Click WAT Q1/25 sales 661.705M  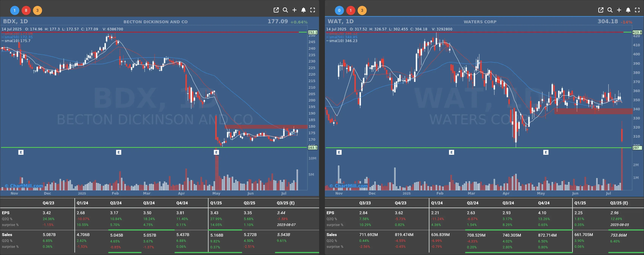(x=584, y=235)
